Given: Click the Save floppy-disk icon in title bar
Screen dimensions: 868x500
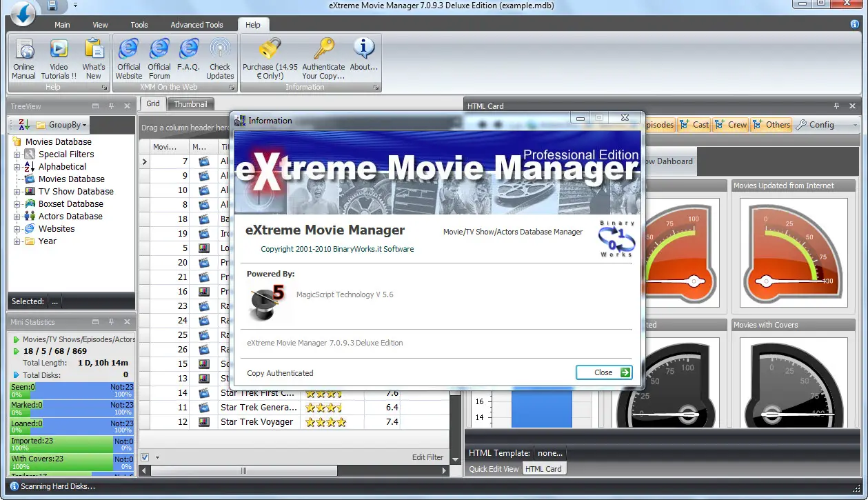Looking at the screenshot, I should click(x=52, y=6).
